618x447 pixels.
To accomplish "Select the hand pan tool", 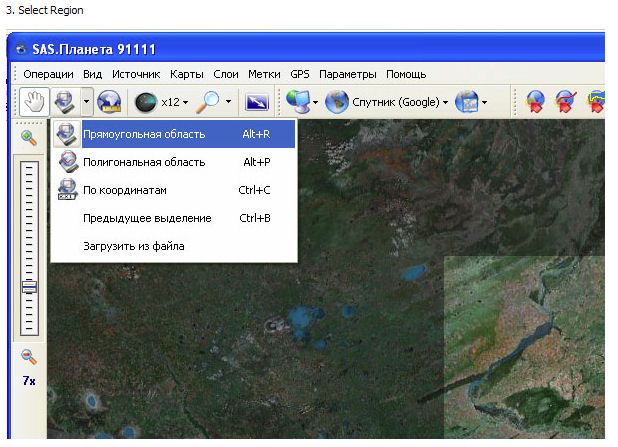I will coord(33,101).
